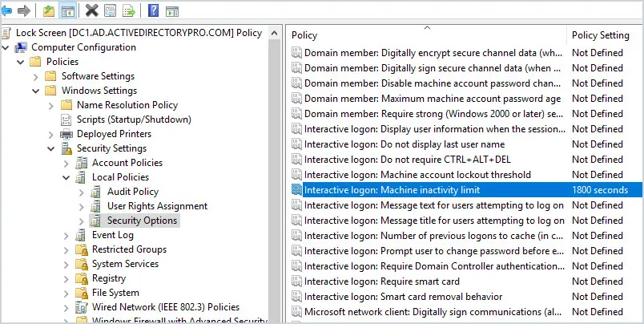
Task: Collapse the Local Policies node
Action: 66,177
